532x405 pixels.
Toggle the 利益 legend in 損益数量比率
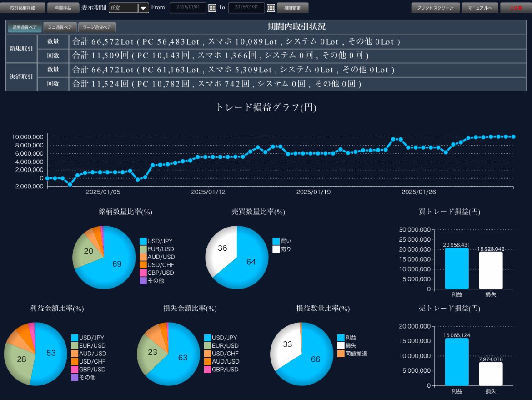click(347, 338)
